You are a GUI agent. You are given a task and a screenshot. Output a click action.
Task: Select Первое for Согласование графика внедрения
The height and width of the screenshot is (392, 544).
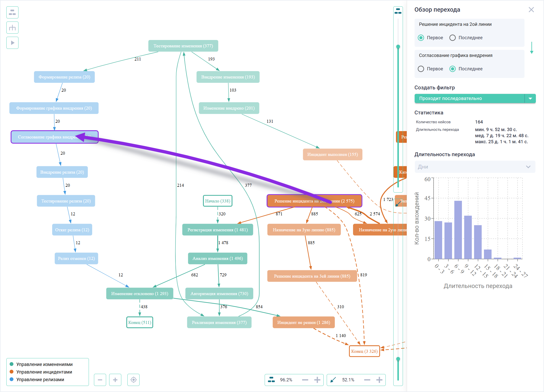(421, 69)
